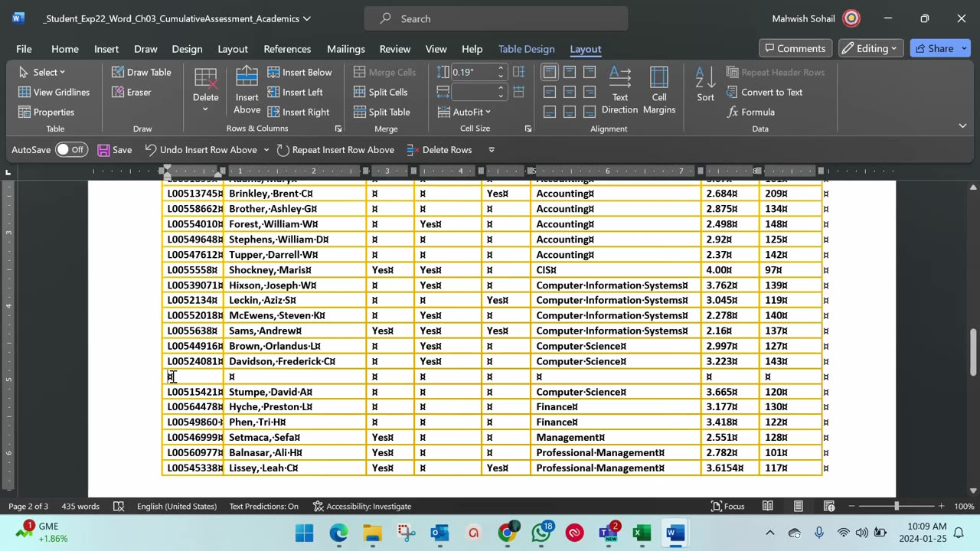Click the Comments button

[795, 48]
